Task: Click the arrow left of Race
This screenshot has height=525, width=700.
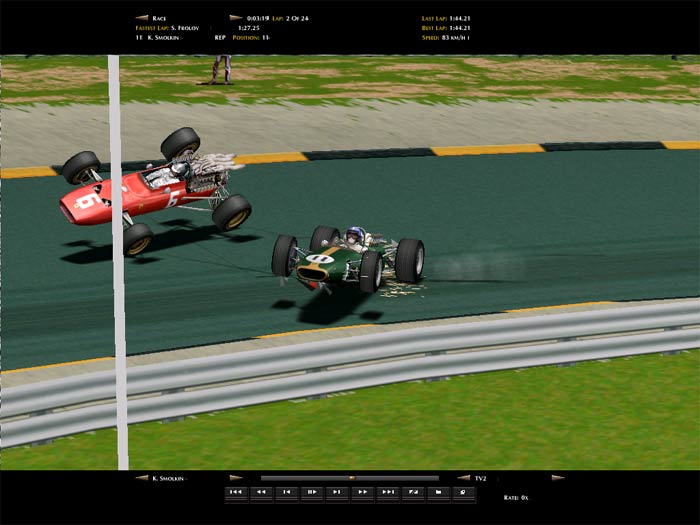Action: 142,18
